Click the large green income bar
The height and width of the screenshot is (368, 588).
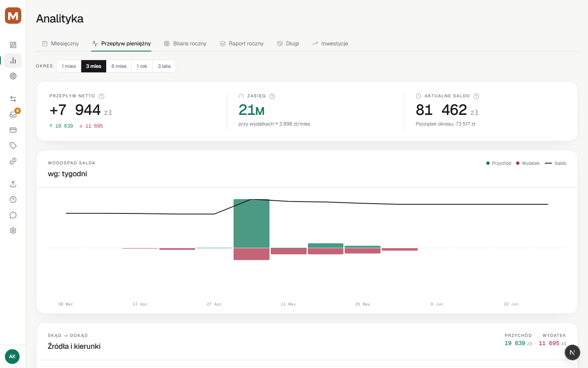point(252,223)
